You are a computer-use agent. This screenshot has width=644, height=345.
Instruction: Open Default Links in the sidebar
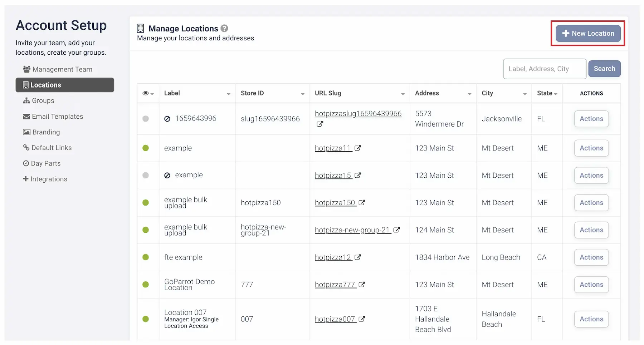coord(47,148)
